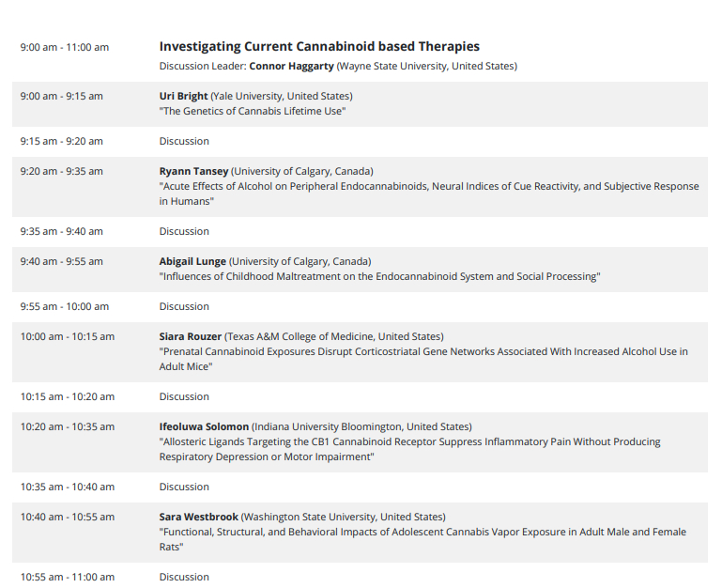This screenshot has width=722, height=588.
Task: Open talk on Adolescent Cannabis Vapor Exposure
Action: 422,532
